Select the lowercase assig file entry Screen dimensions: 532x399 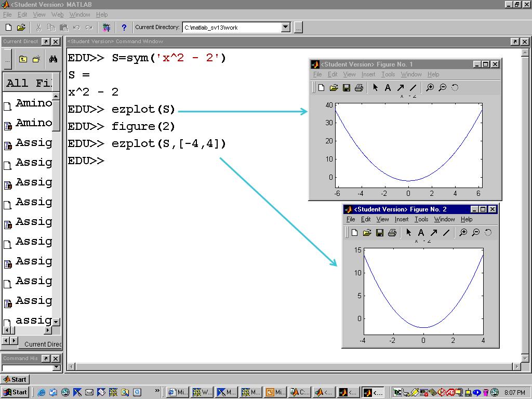(28, 321)
